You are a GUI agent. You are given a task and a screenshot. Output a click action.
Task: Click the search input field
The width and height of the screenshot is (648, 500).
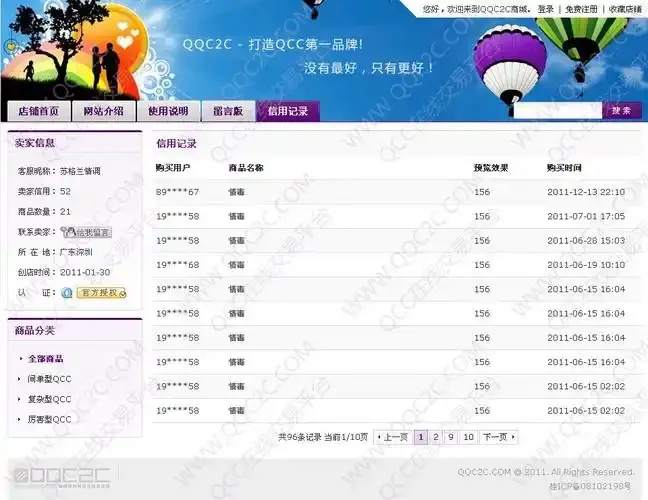coord(557,111)
